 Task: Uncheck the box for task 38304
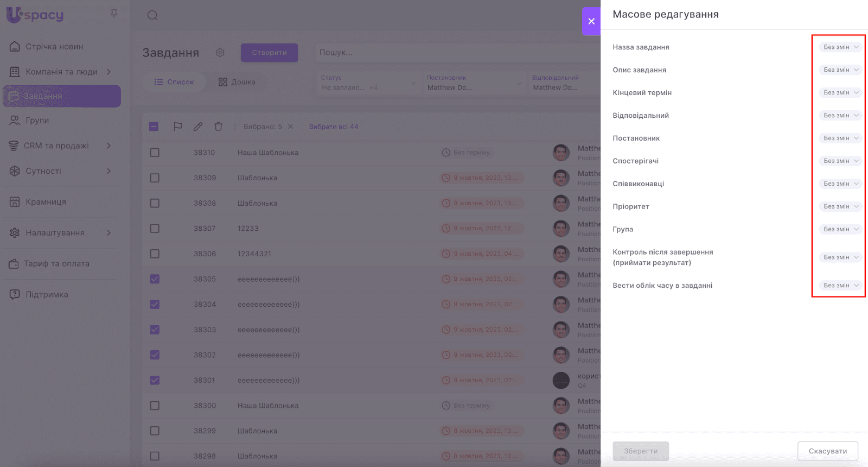tap(155, 304)
